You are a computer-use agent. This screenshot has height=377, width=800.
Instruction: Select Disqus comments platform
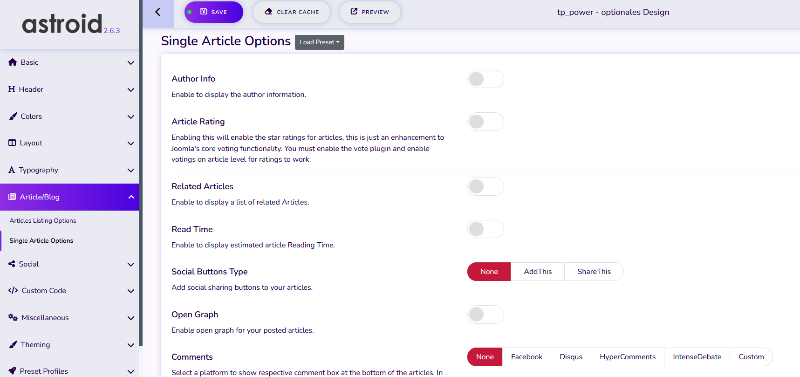[x=570, y=357]
